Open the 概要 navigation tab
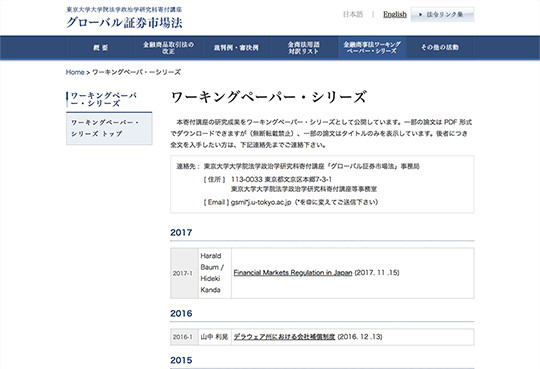The width and height of the screenshot is (540, 369). pyautogui.click(x=100, y=48)
